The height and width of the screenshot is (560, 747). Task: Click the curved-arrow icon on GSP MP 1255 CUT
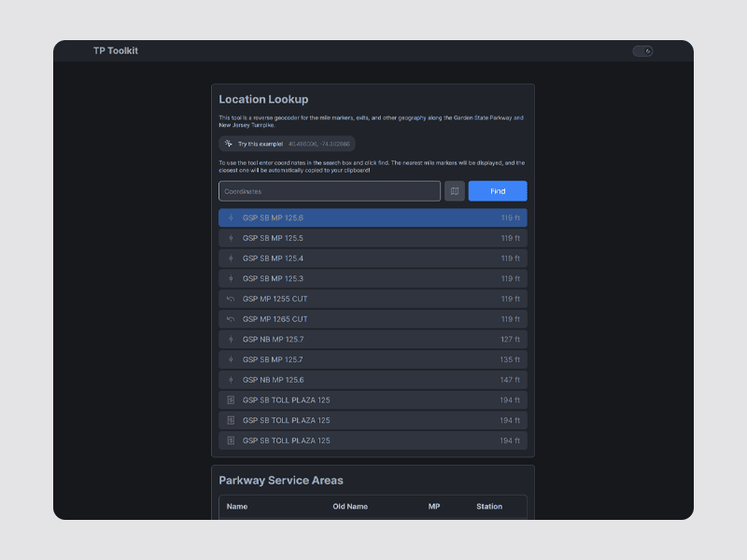pos(231,299)
